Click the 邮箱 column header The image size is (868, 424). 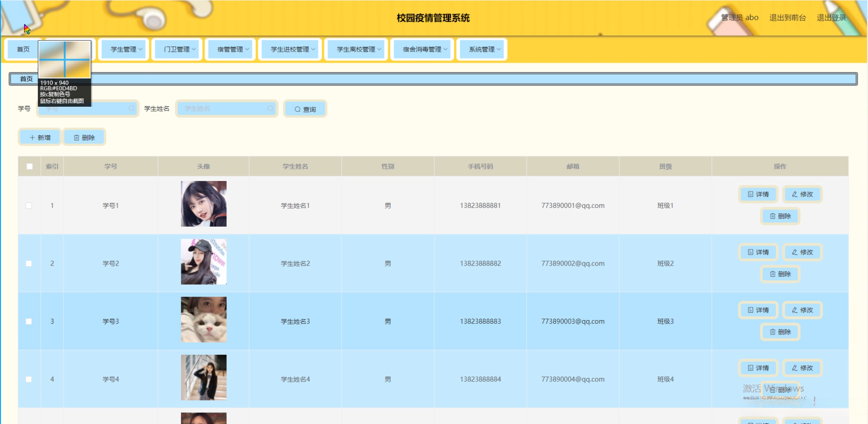(x=573, y=166)
